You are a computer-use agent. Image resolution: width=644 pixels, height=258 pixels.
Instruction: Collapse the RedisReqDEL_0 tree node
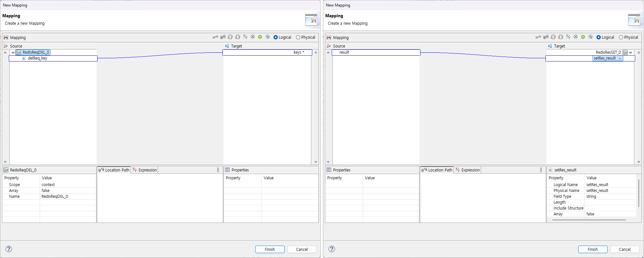13,52
